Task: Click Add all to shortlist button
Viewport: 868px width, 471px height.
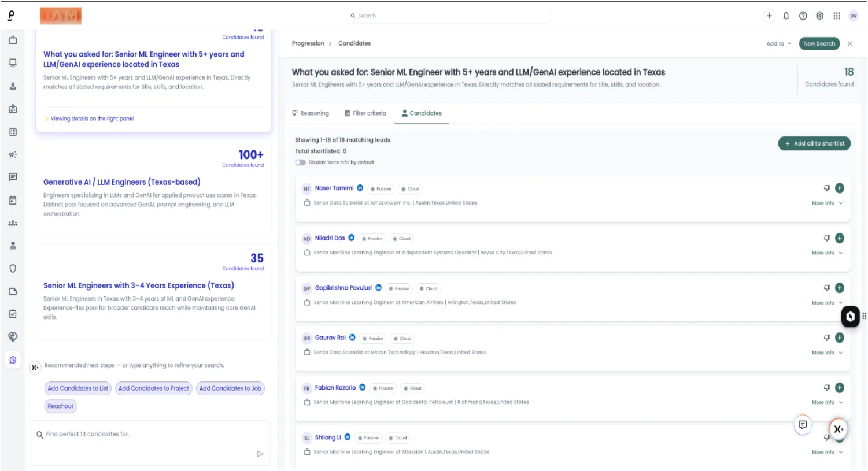Action: coord(814,143)
